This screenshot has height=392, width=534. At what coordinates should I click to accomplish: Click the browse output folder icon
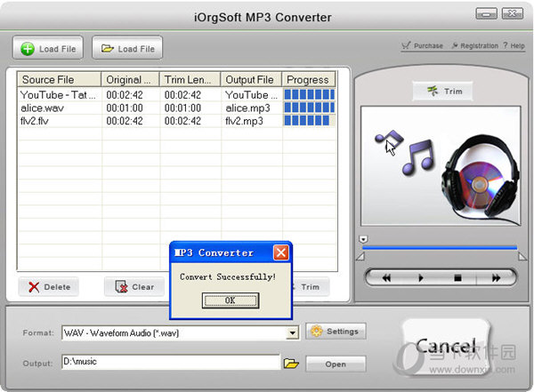pyautogui.click(x=291, y=364)
